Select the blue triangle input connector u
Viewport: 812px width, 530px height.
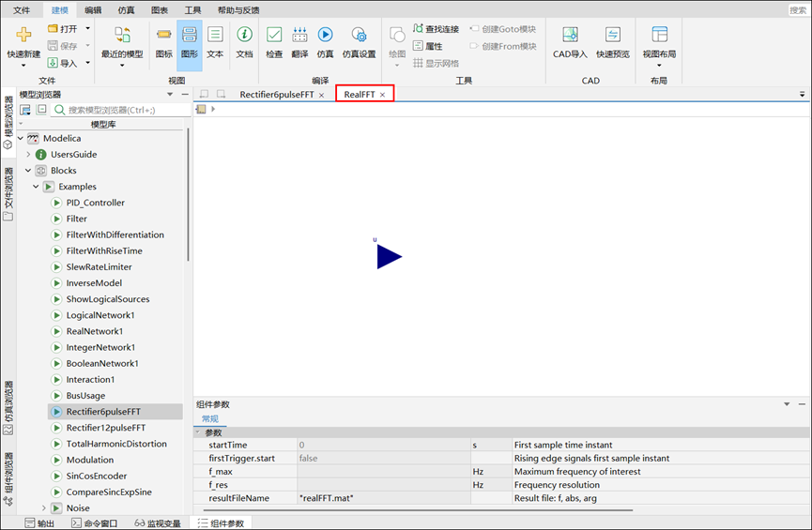click(x=389, y=256)
